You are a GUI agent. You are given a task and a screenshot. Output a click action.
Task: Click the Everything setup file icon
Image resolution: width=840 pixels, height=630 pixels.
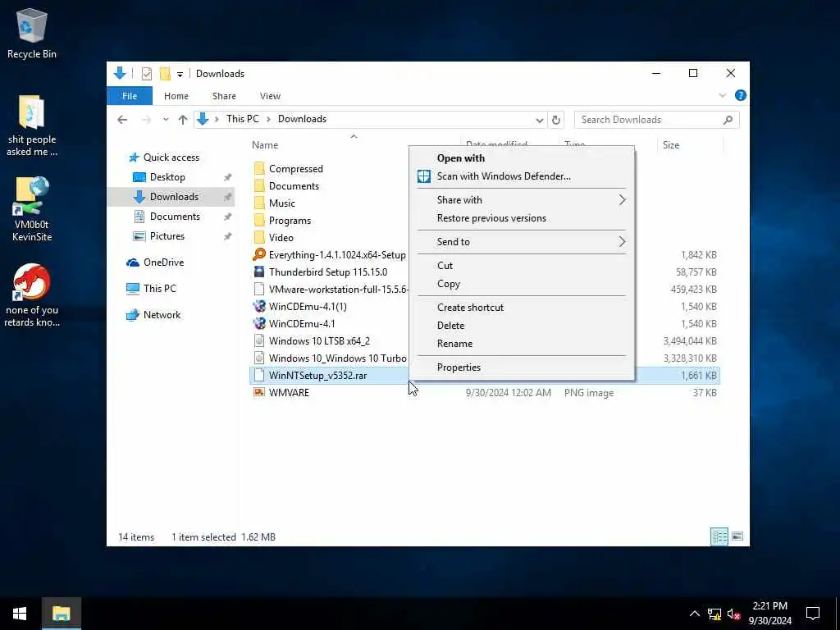(x=259, y=254)
